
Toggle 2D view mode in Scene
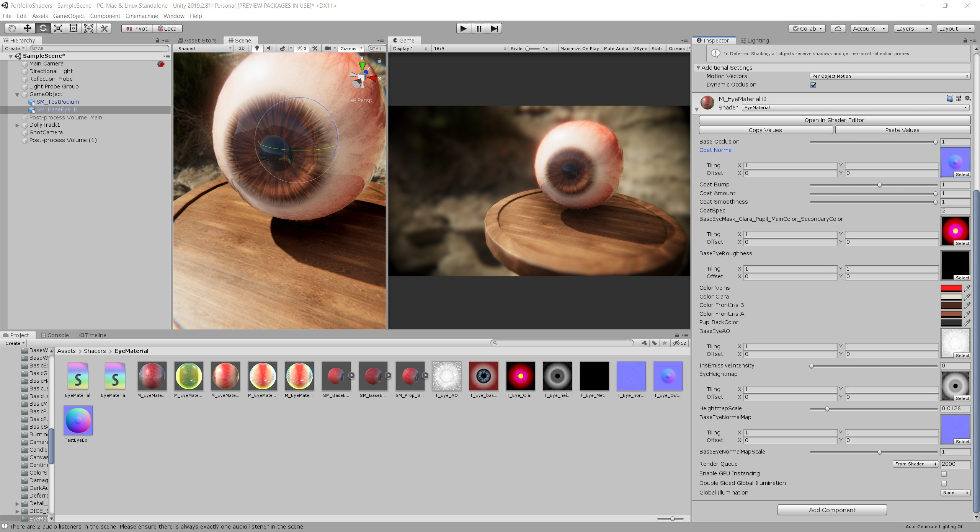click(241, 48)
